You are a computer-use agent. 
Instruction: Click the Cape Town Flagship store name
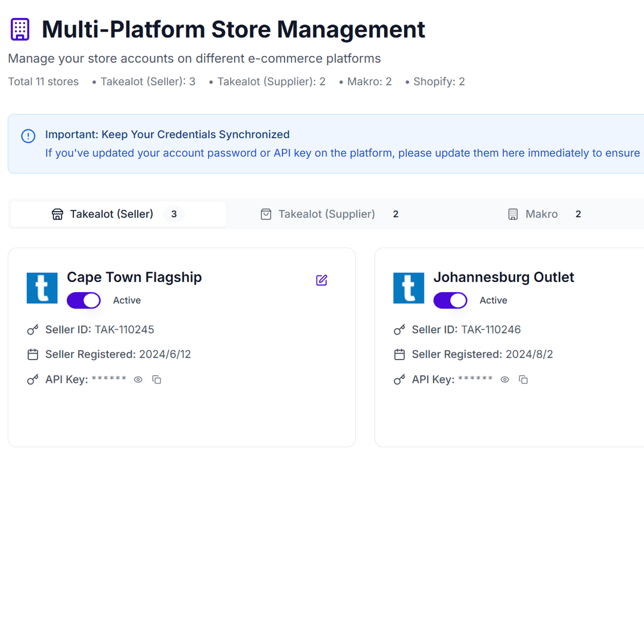[134, 277]
